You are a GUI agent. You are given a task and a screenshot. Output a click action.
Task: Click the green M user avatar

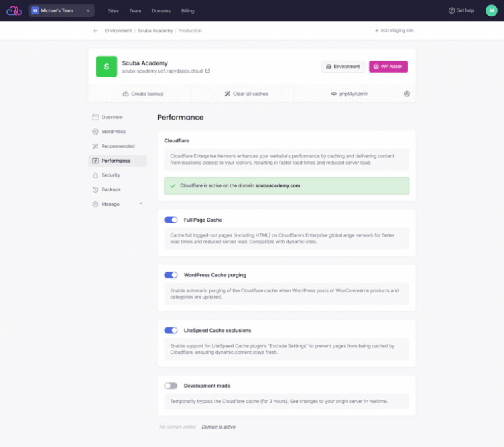click(491, 10)
